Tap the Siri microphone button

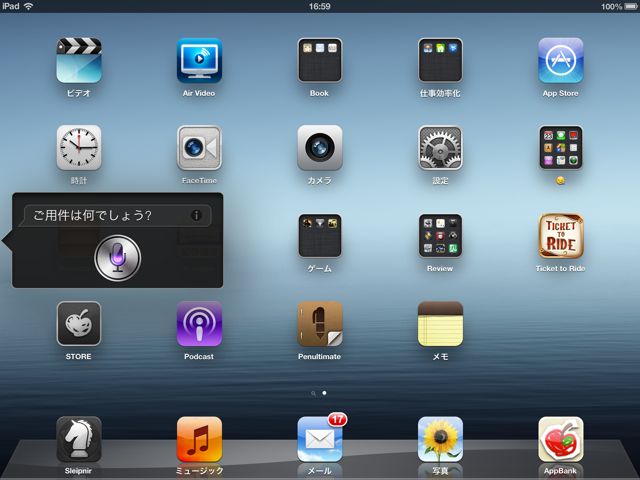click(x=118, y=258)
